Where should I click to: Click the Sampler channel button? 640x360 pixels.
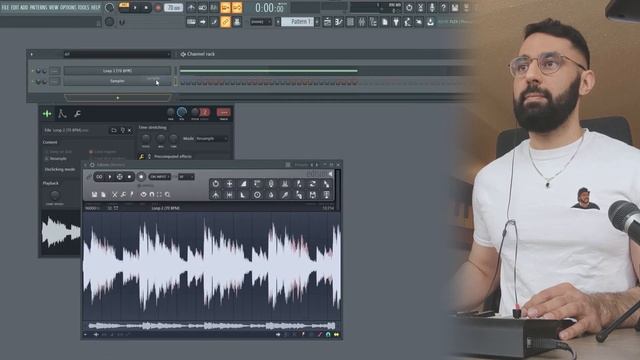point(117,81)
